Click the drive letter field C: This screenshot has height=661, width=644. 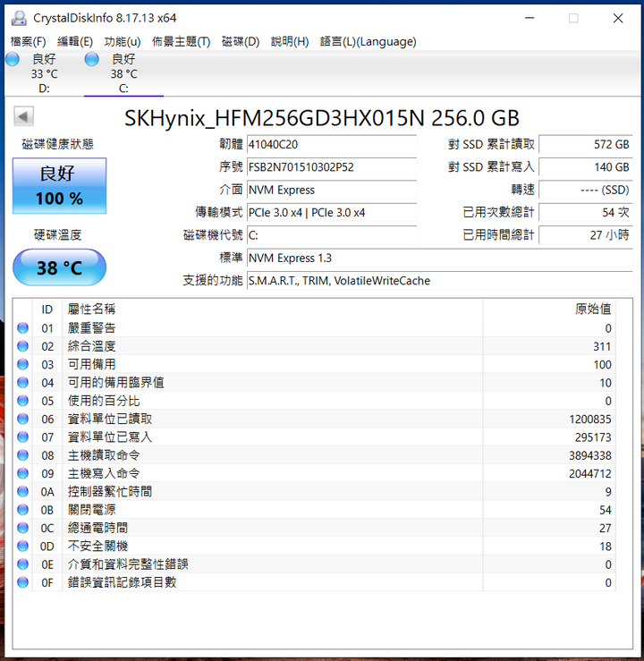332,235
